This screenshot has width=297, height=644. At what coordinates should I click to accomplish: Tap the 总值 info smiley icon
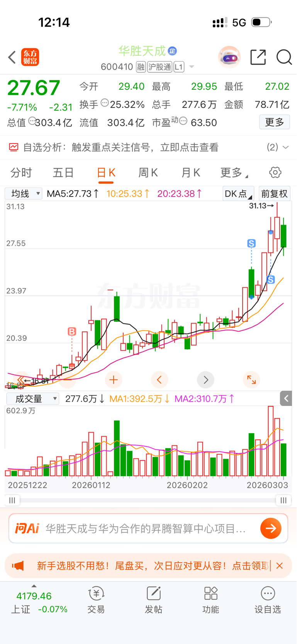point(32,120)
